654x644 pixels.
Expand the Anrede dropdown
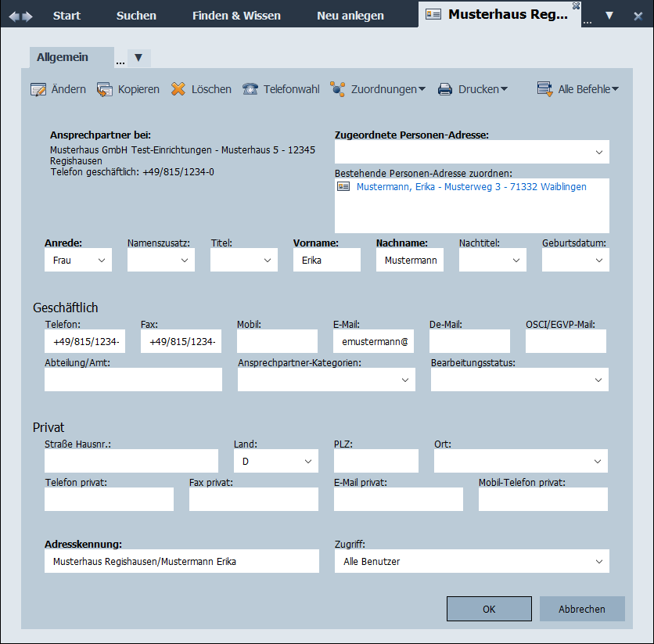pos(102,261)
